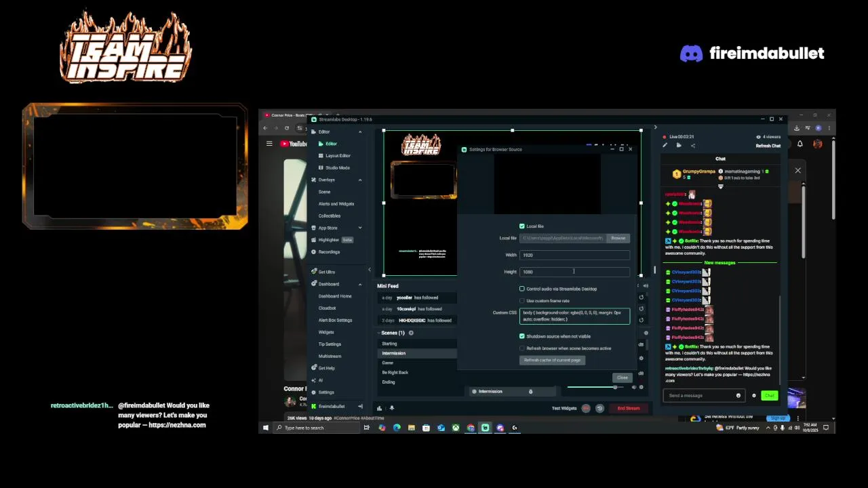Click the Width input field

(574, 255)
